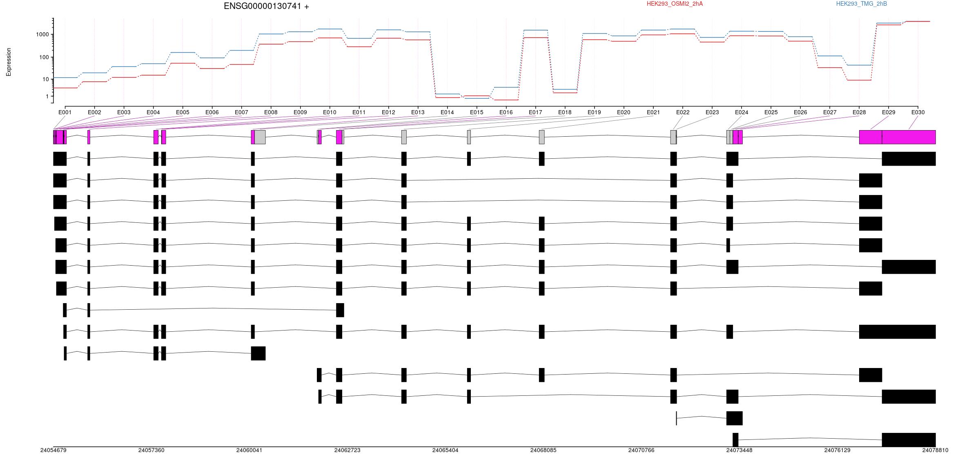Click exon bin label E008
Screen dimensions: 980x457
pyautogui.click(x=271, y=112)
